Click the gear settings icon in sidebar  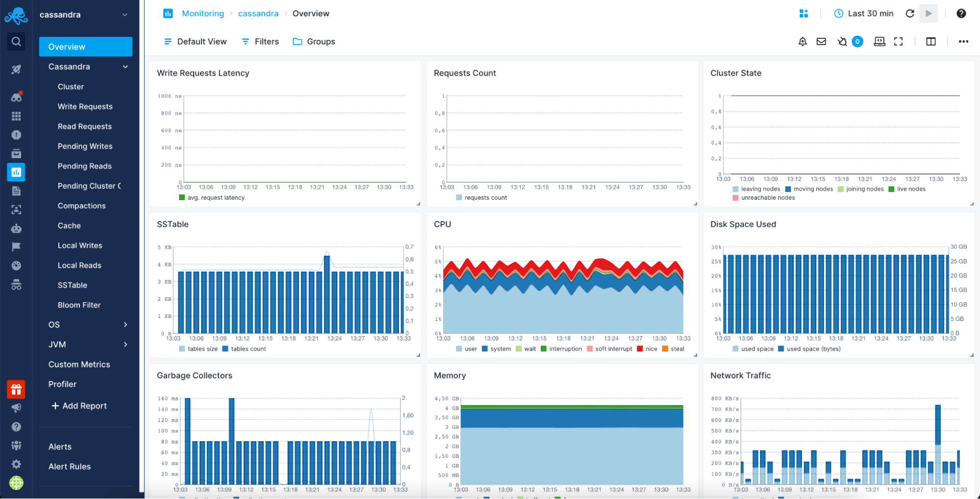point(16,464)
